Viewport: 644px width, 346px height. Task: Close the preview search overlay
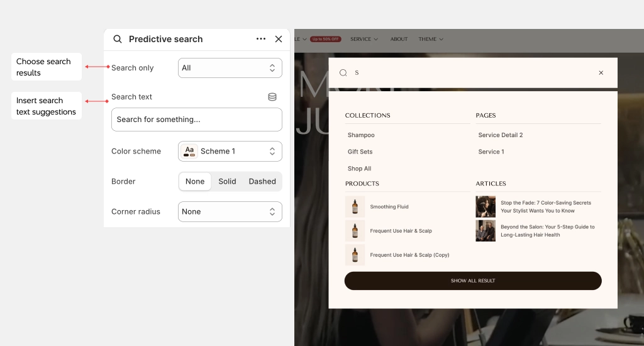601,73
